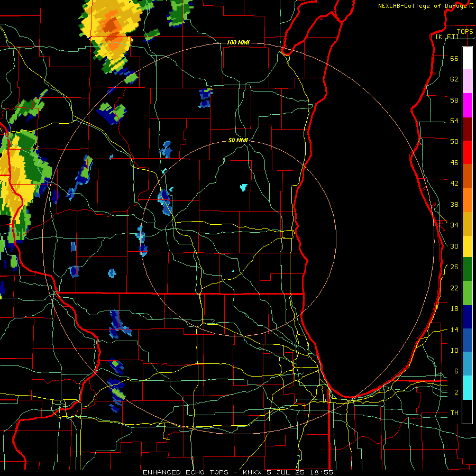Click the "100 NMI" range ring label
The width and height of the screenshot is (476, 476).
238,42
